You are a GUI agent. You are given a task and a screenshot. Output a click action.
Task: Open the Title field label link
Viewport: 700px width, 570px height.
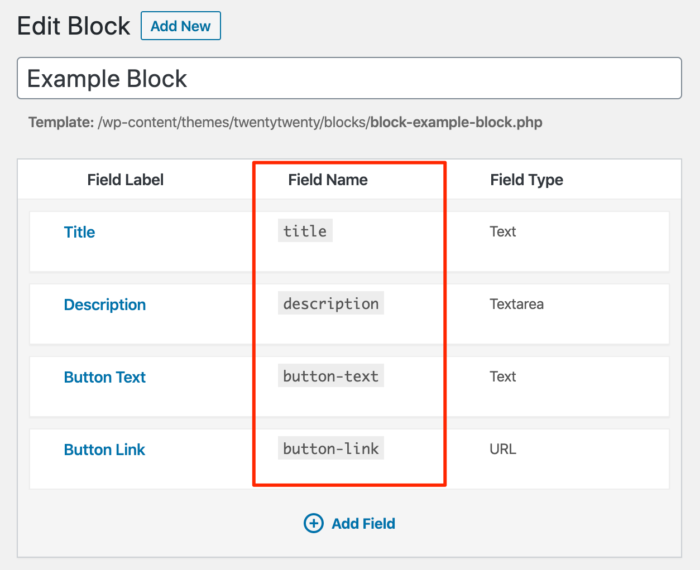(x=79, y=232)
